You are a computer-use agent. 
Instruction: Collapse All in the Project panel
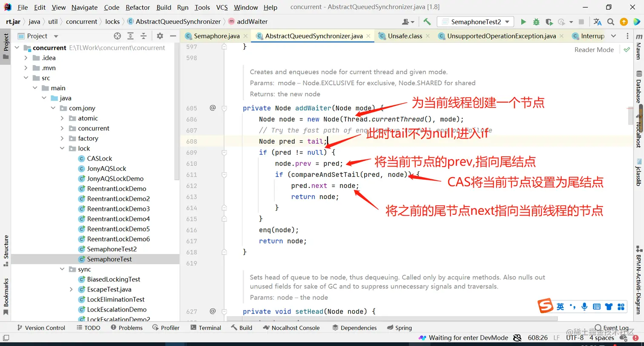144,36
